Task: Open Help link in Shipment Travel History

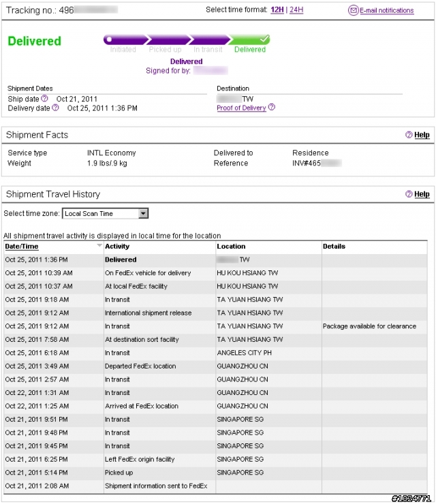Action: pyautogui.click(x=422, y=194)
